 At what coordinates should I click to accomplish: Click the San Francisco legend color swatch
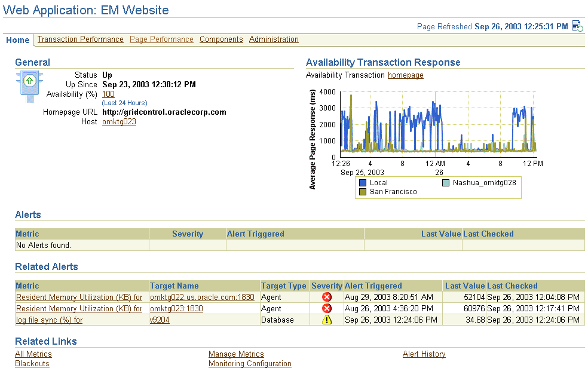[362, 191]
